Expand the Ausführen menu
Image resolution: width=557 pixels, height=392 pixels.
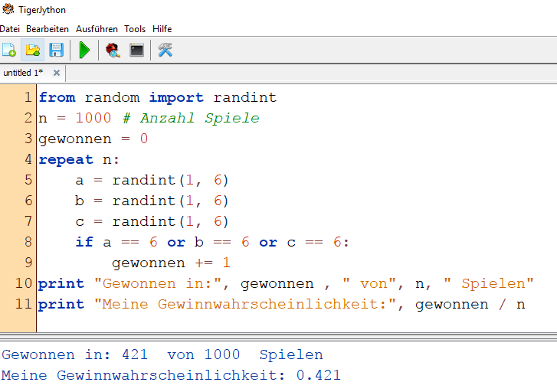click(97, 28)
